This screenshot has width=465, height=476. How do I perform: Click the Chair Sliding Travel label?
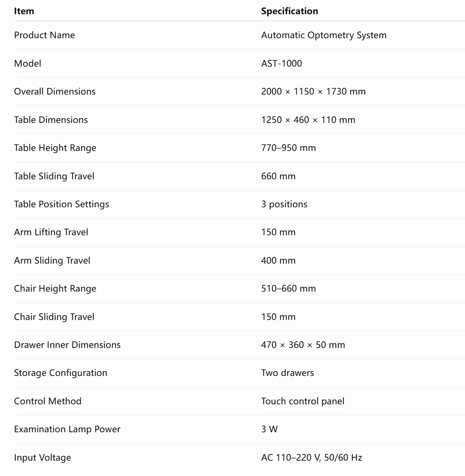(x=54, y=317)
